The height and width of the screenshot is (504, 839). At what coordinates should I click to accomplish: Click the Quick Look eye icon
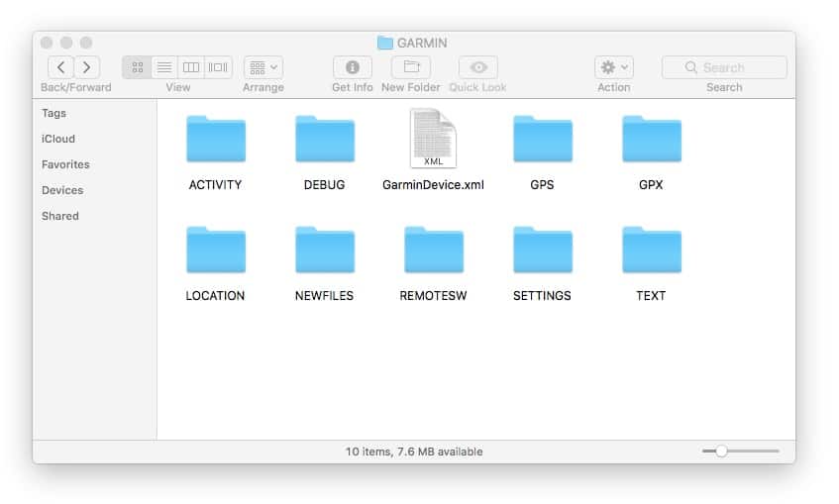click(478, 67)
